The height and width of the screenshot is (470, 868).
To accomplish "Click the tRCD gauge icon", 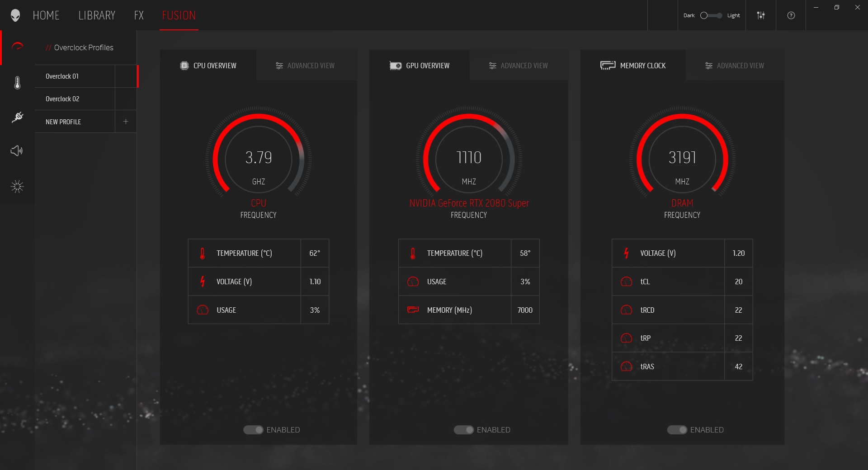I will click(x=626, y=310).
